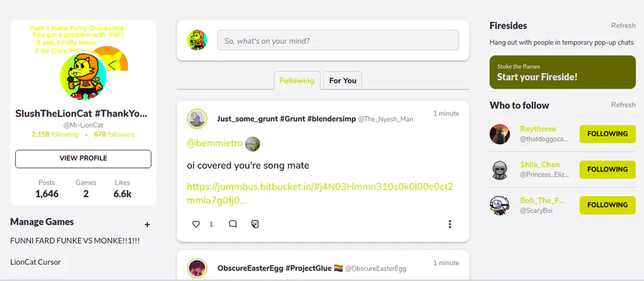Open comments on the song cover post
644x281 pixels.
tap(233, 224)
